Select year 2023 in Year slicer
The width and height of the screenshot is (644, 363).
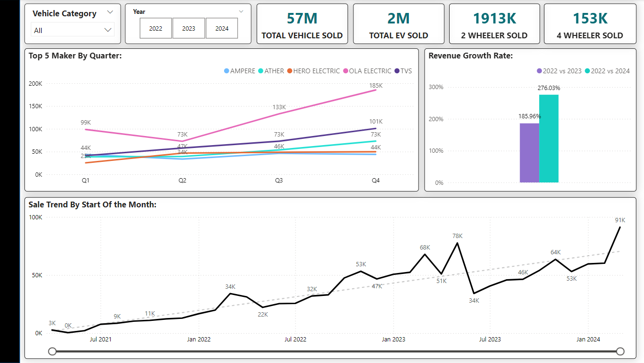tap(189, 28)
